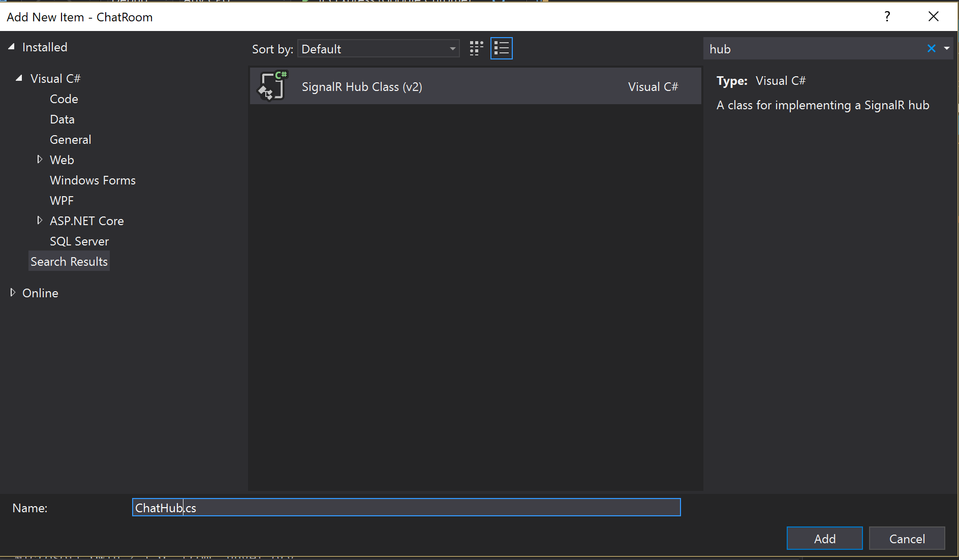Click in the ChatHub.cs Name field
Viewport: 959px width, 560px height.
pyautogui.click(x=406, y=508)
